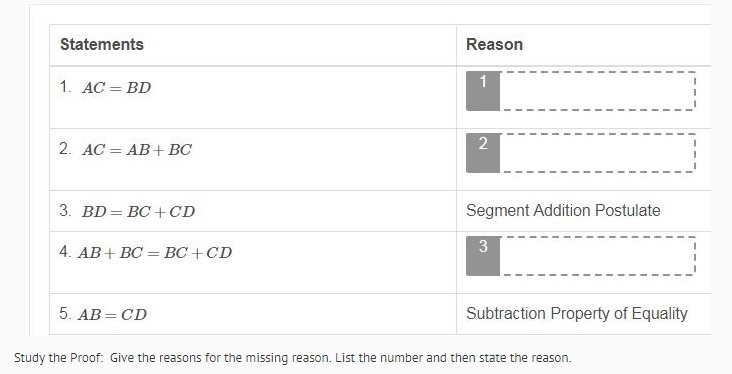Viewport: 732px width, 374px height.
Task: Click the gray number 3 badge
Action: point(483,256)
